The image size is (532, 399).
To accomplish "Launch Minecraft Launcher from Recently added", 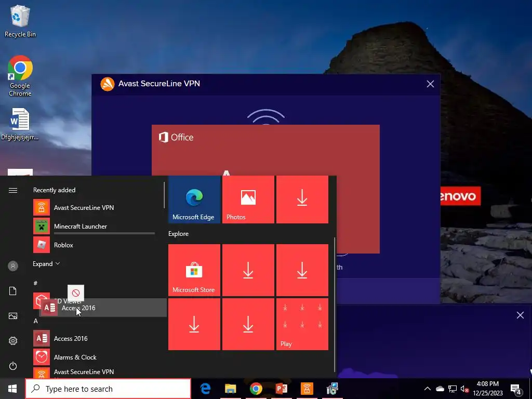I will point(94,227).
